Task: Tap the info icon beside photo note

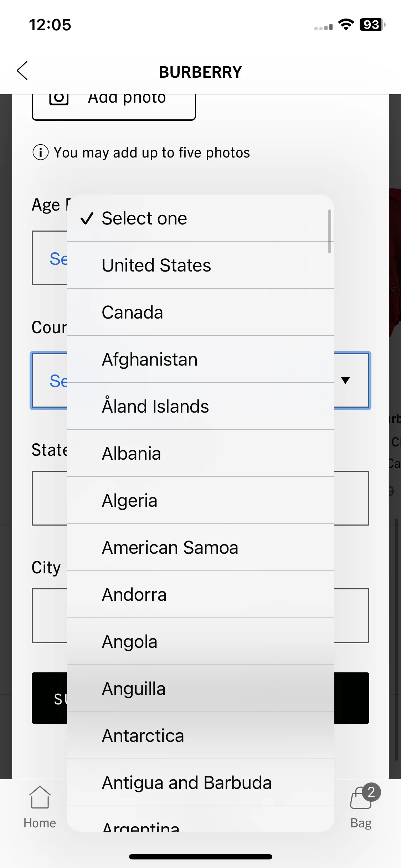Action: [x=40, y=153]
